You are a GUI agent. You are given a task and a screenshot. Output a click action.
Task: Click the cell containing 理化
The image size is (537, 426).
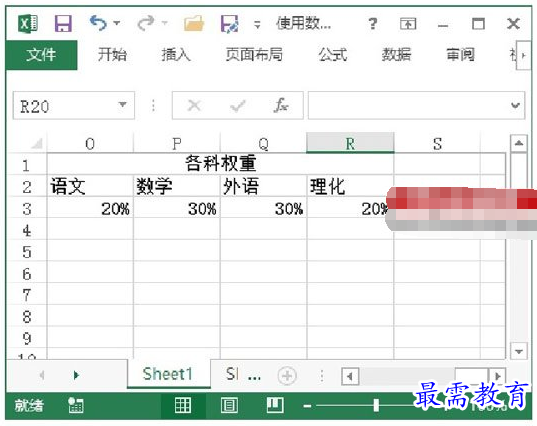coord(350,186)
